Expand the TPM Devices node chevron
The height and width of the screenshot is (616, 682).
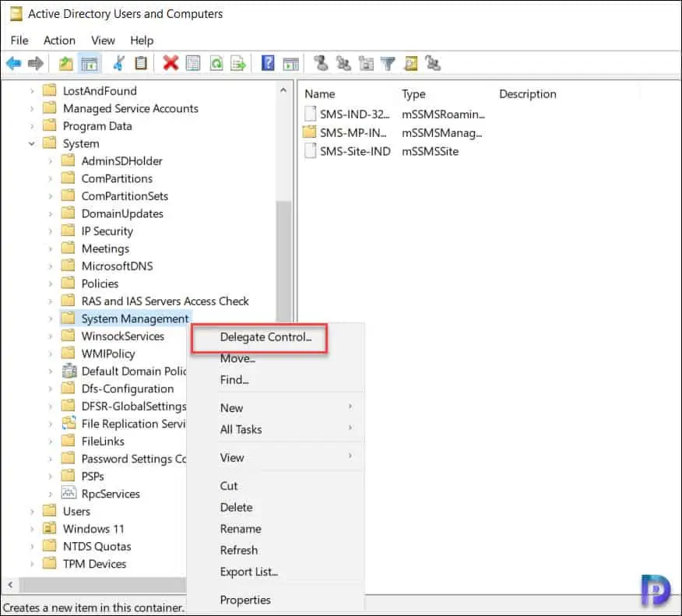(x=32, y=564)
